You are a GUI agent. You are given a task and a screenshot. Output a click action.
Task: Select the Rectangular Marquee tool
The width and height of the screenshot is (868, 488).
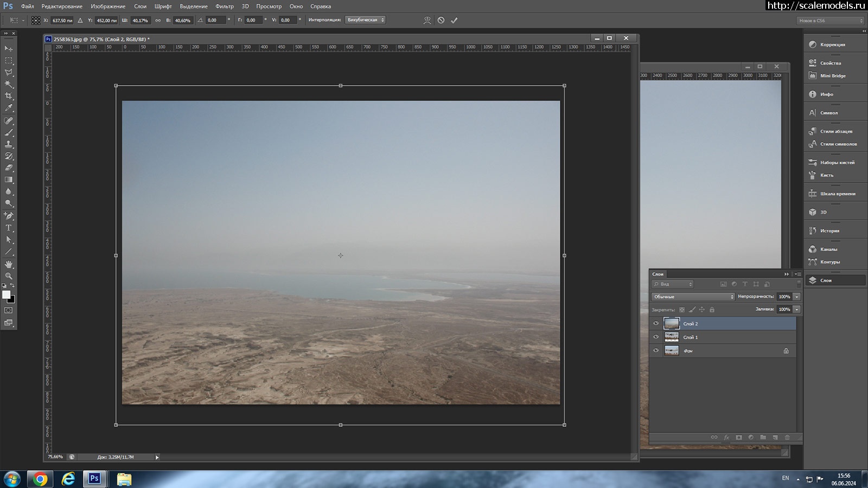click(9, 61)
